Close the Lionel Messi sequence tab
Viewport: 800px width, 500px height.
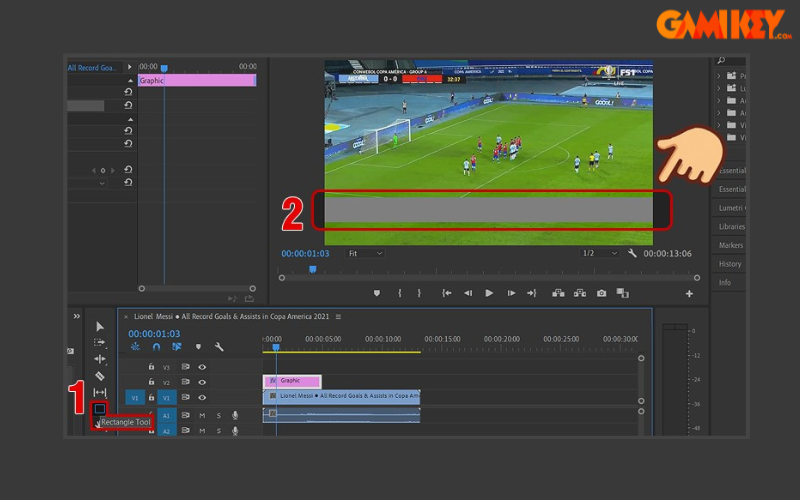[126, 317]
